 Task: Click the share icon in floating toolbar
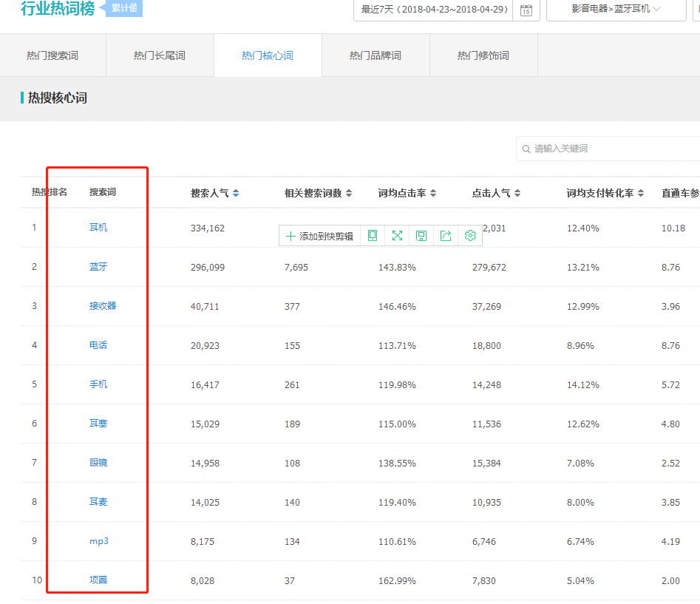446,236
